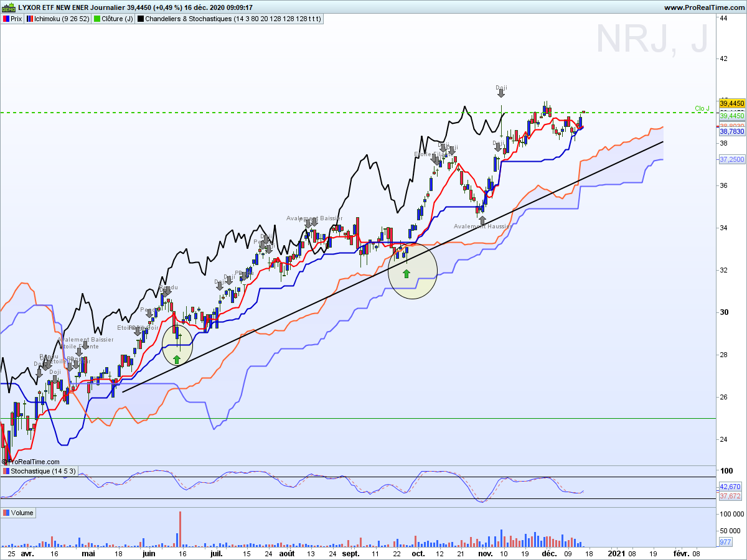The height and width of the screenshot is (560, 747).
Task: Click the green up arrow in the September circle
Action: [406, 273]
